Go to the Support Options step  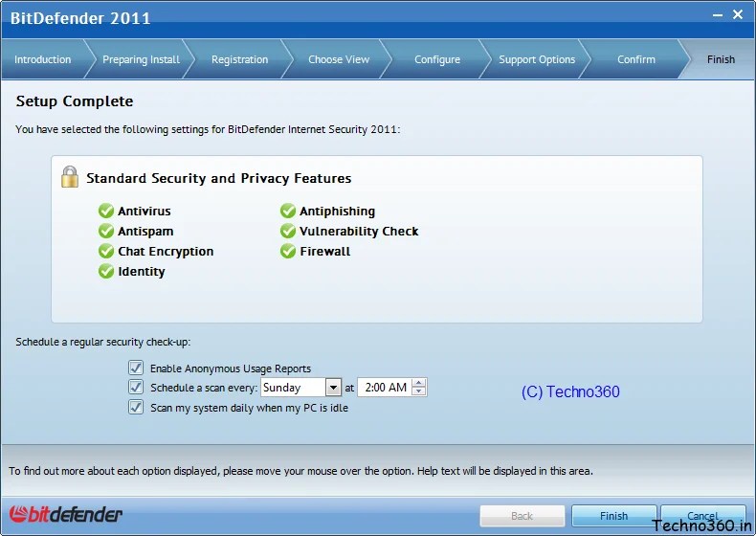tap(537, 59)
